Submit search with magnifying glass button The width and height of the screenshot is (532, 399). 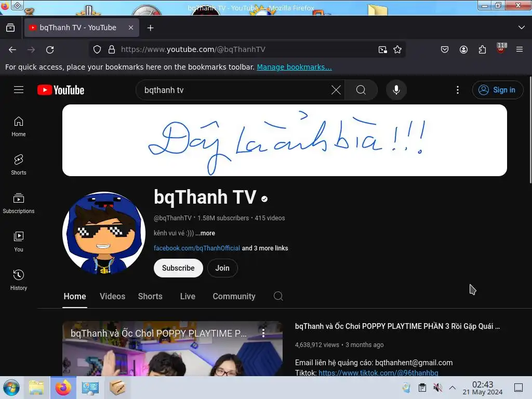point(361,90)
